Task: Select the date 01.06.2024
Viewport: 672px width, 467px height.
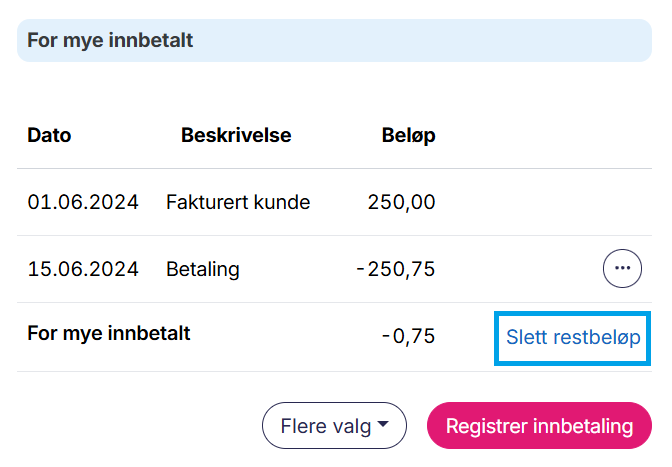Action: tap(83, 202)
